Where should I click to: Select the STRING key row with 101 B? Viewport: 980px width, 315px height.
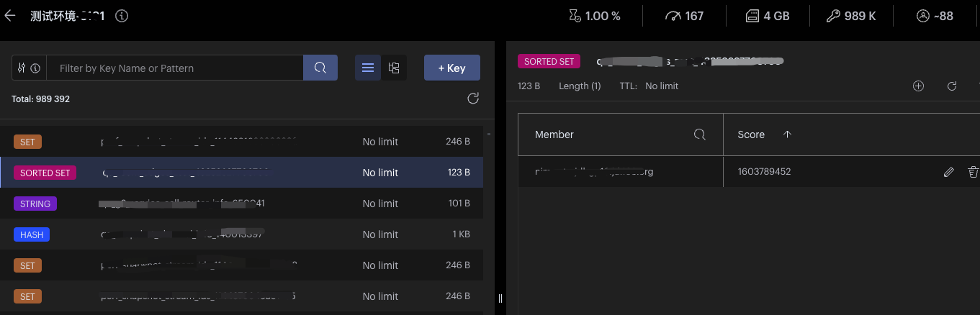[241, 204]
